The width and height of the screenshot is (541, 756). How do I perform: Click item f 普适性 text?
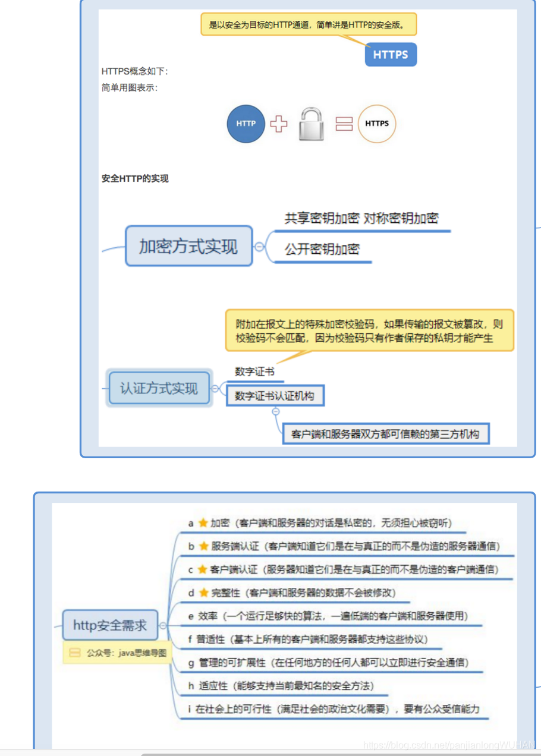click(x=307, y=640)
